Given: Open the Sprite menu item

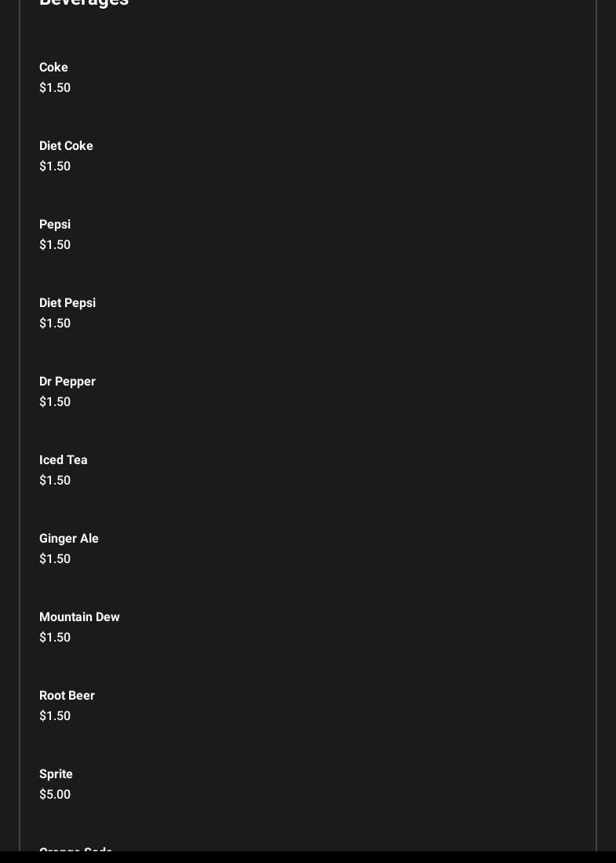Looking at the screenshot, I should point(56,774).
